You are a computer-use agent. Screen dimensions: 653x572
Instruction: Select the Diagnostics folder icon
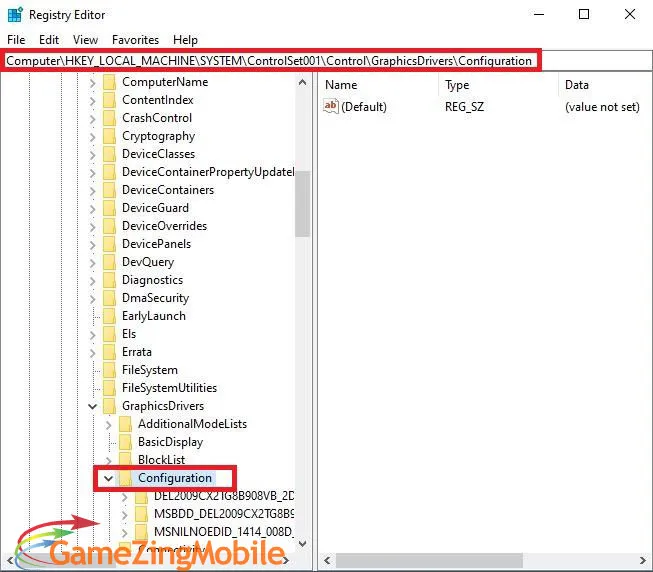click(109, 280)
